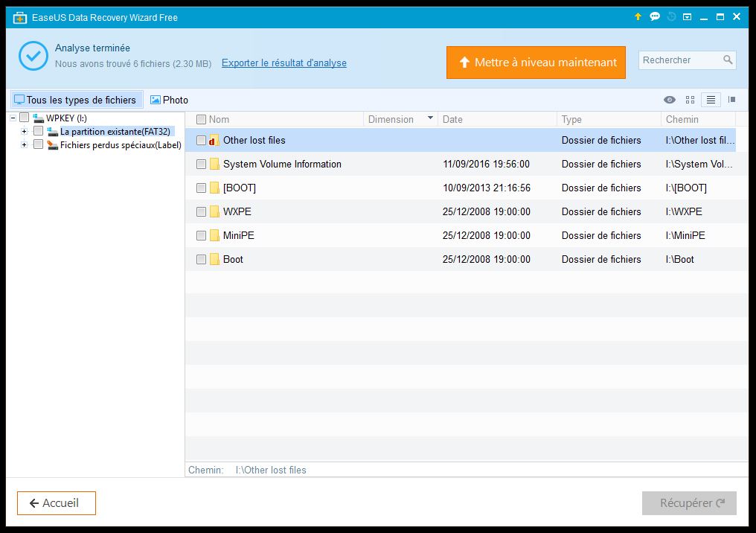Open the title bar dropdown menu icon
Screen dimensions: 756x533
coord(688,17)
